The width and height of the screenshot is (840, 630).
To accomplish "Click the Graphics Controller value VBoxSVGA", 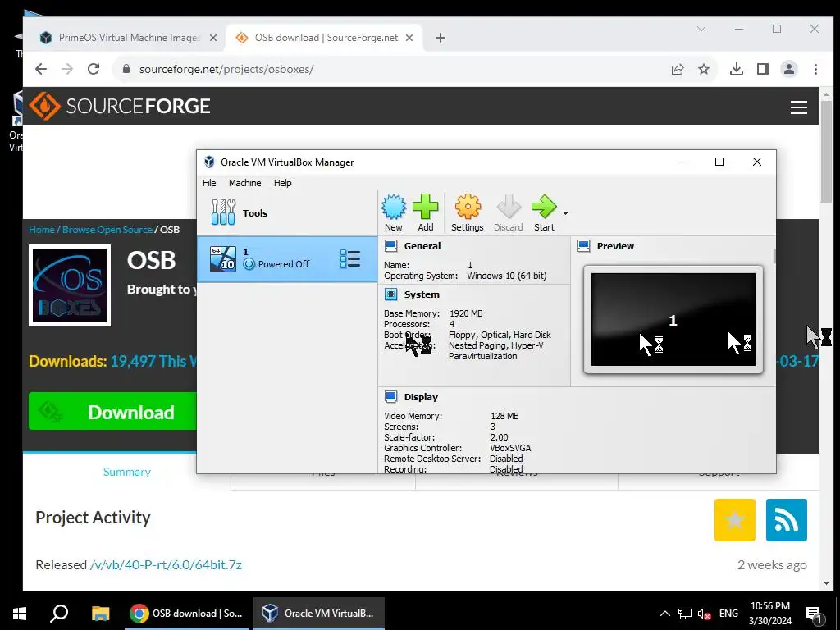I will (510, 448).
